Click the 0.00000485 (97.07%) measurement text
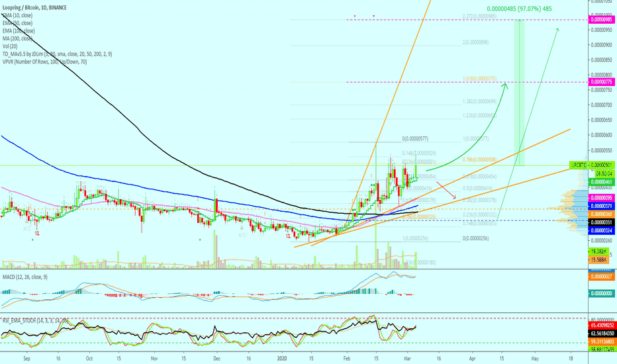Screen dimensions: 617x364 [x=520, y=9]
